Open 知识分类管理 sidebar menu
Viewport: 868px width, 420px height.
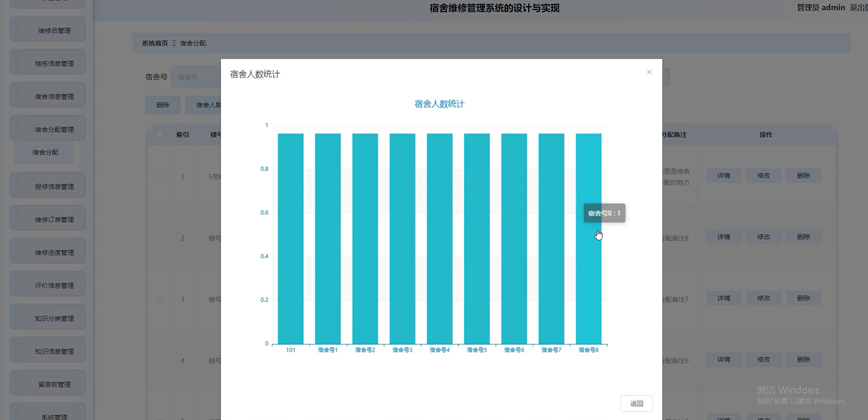pyautogui.click(x=47, y=317)
